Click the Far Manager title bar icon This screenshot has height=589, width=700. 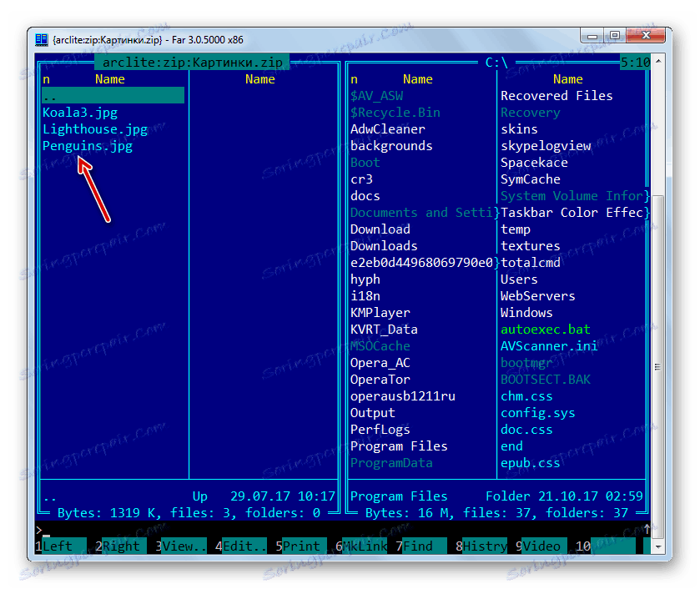pyautogui.click(x=42, y=40)
